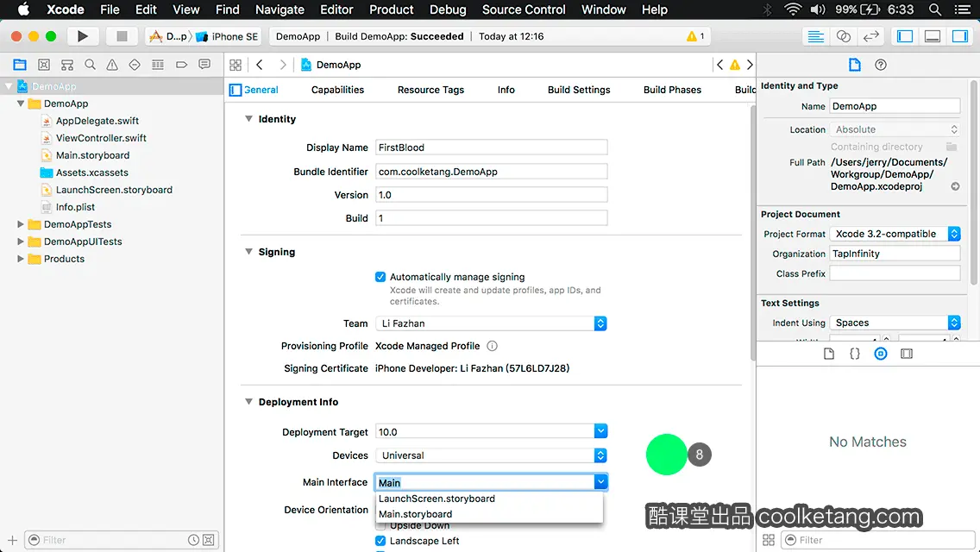Show the Assistant editor
The image size is (980, 552).
tap(843, 36)
